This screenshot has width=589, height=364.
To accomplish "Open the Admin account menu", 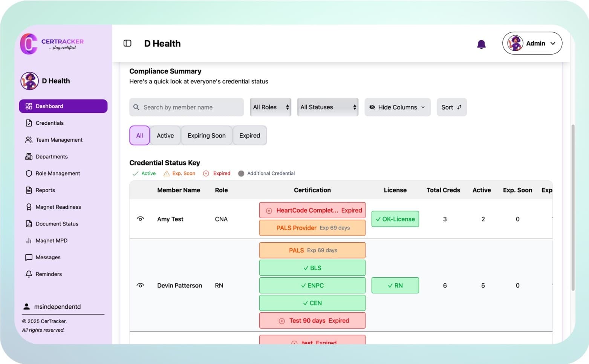I will [532, 43].
